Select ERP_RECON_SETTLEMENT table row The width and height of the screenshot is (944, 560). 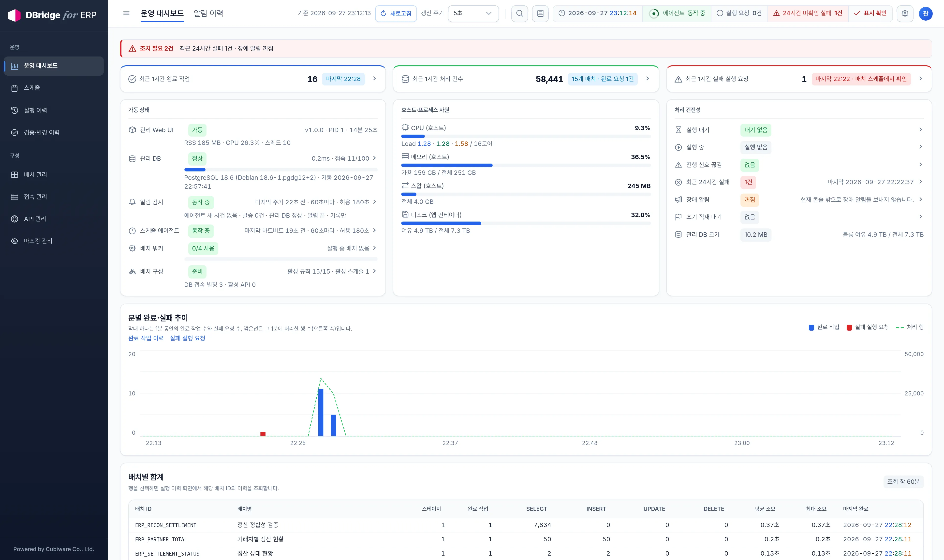[x=526, y=525]
